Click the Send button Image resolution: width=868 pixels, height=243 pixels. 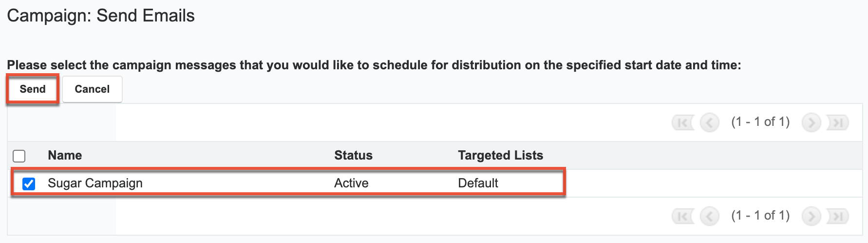[33, 89]
